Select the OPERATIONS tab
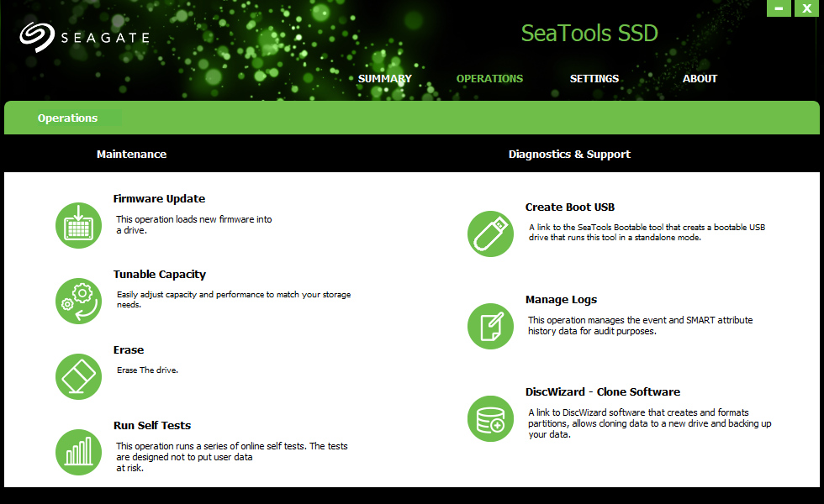The image size is (824, 504). pyautogui.click(x=489, y=79)
